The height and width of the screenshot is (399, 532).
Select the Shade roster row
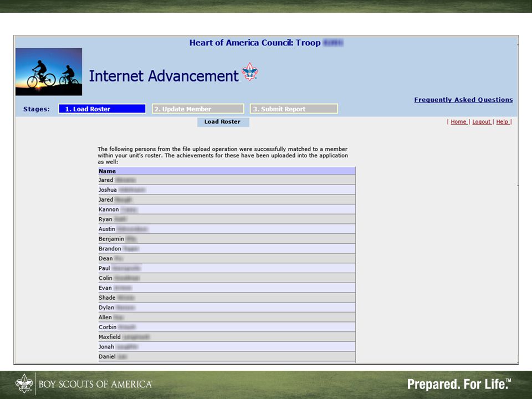coord(227,298)
